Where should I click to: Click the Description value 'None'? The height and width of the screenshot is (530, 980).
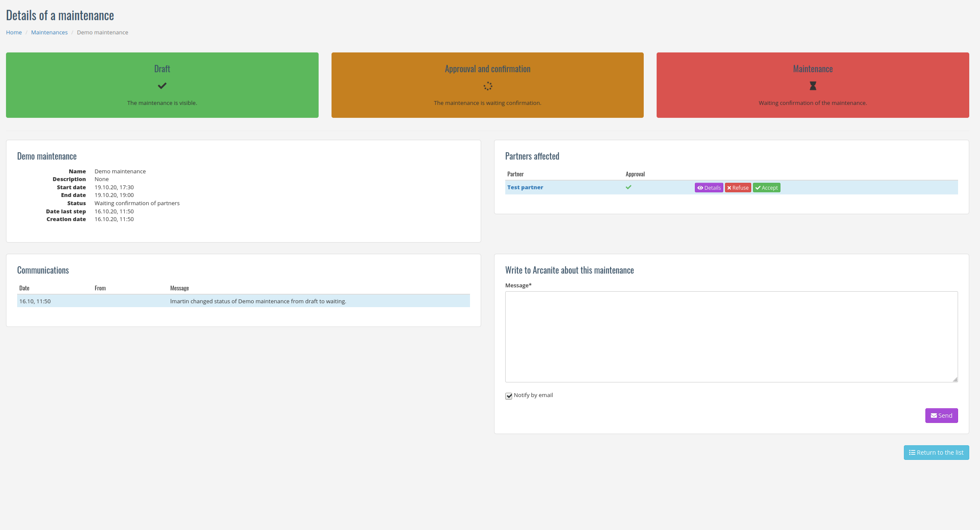point(101,179)
